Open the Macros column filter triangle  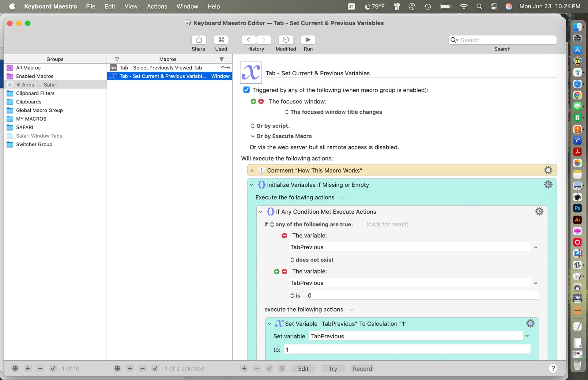(221, 59)
